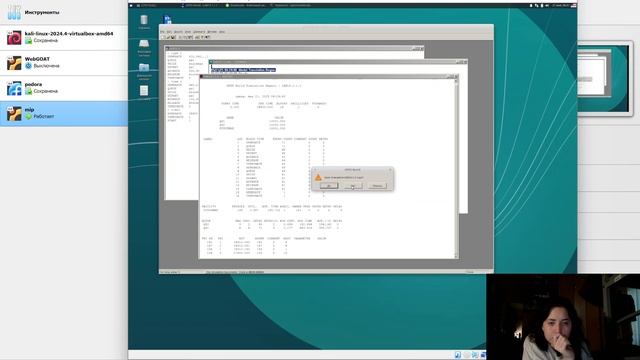Open the text document desktop icon
This screenshot has width=640, height=360.
tap(144, 92)
